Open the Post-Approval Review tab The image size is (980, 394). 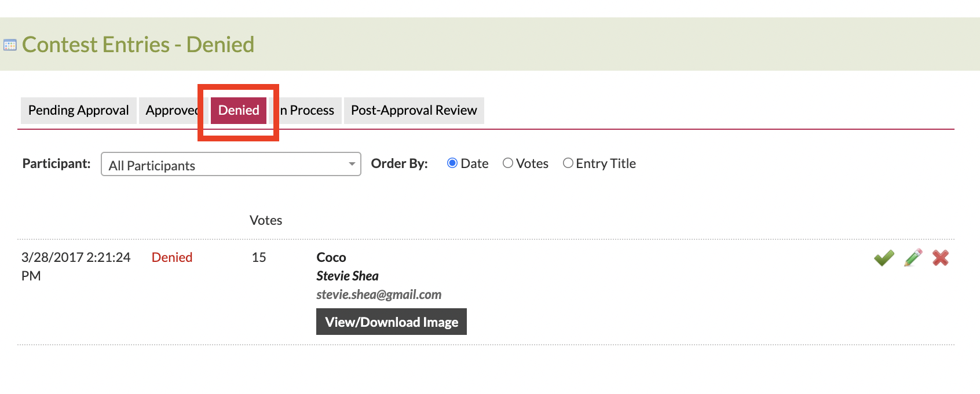tap(414, 110)
